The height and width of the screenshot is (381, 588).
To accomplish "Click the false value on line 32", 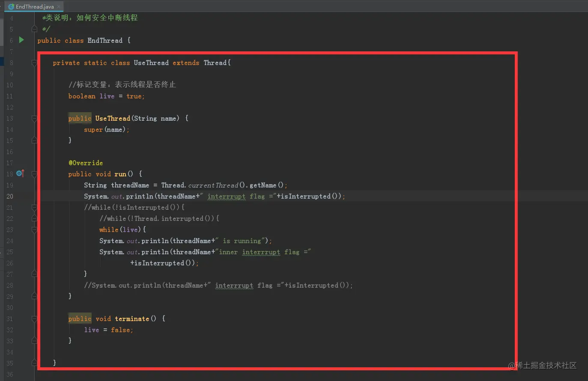I will [120, 330].
